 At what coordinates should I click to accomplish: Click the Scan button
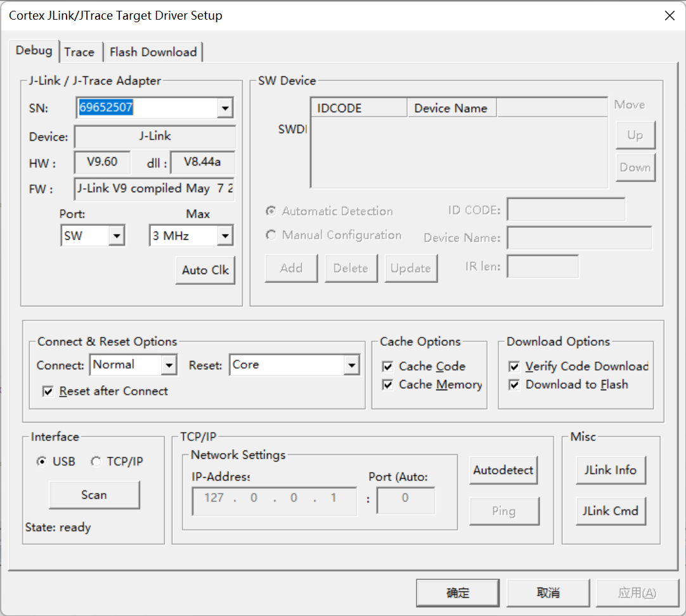[94, 495]
